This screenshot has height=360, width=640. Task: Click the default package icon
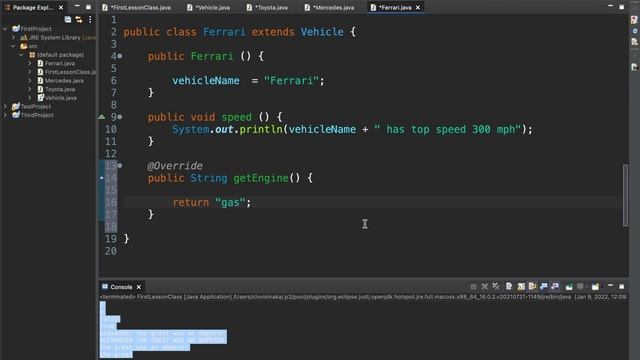coord(32,55)
